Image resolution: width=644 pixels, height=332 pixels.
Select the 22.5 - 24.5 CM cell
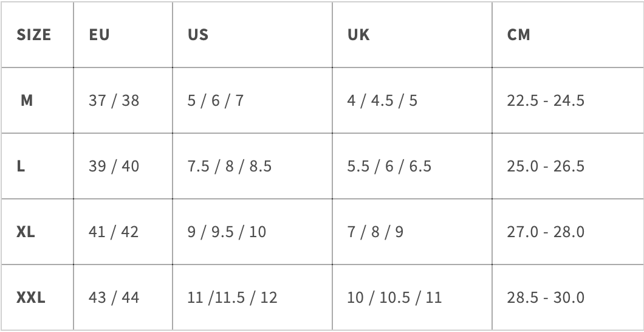(x=546, y=100)
